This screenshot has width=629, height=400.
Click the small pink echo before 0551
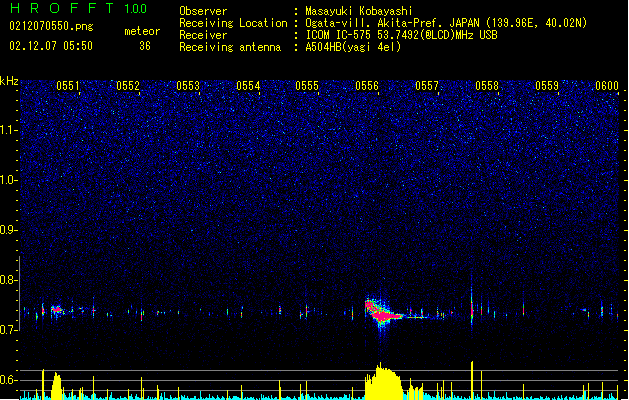pos(57,310)
